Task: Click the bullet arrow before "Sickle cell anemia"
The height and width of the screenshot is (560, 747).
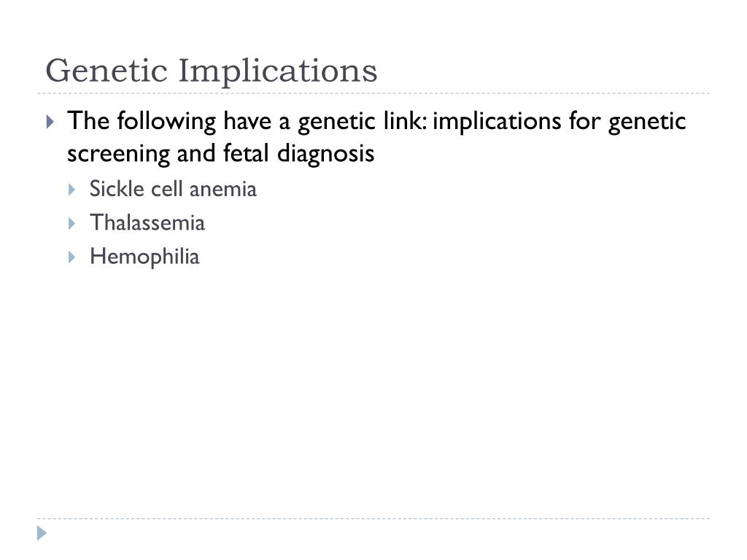Action: click(x=71, y=190)
